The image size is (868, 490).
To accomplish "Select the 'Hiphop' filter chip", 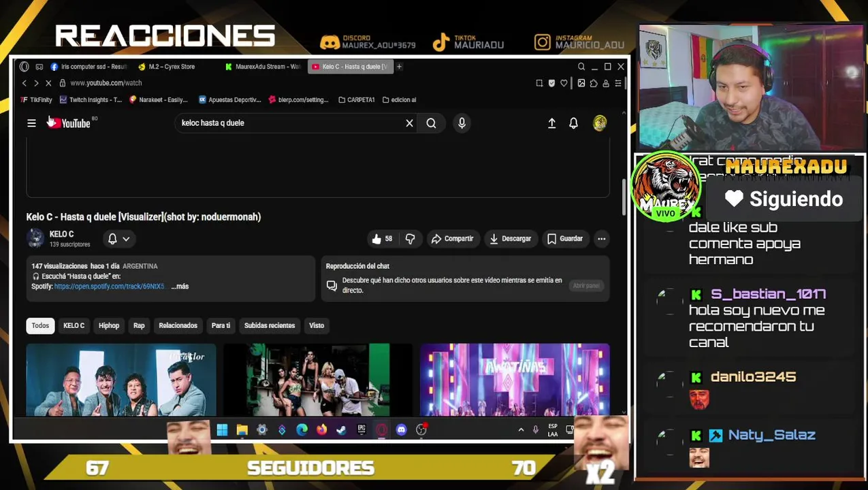I will (109, 325).
